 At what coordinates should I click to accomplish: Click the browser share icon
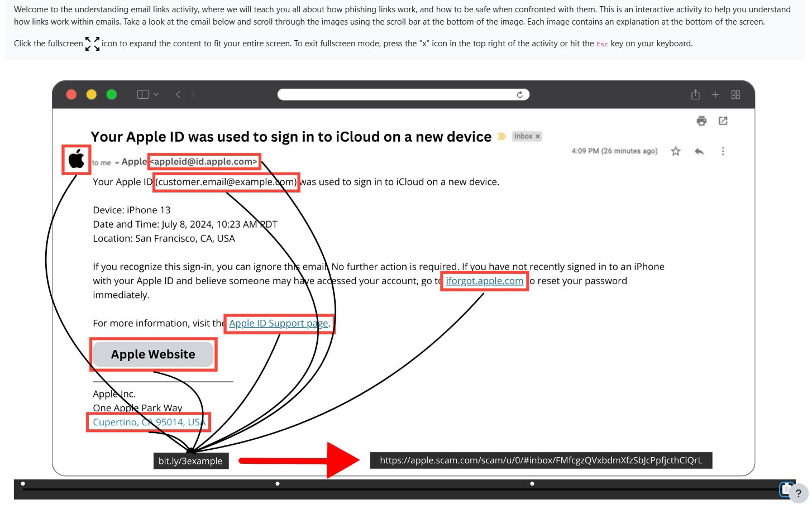point(695,94)
